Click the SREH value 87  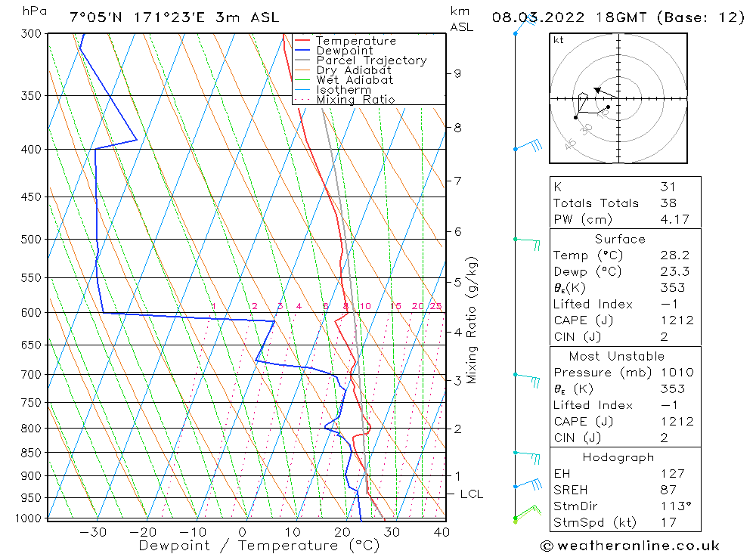[x=669, y=490]
